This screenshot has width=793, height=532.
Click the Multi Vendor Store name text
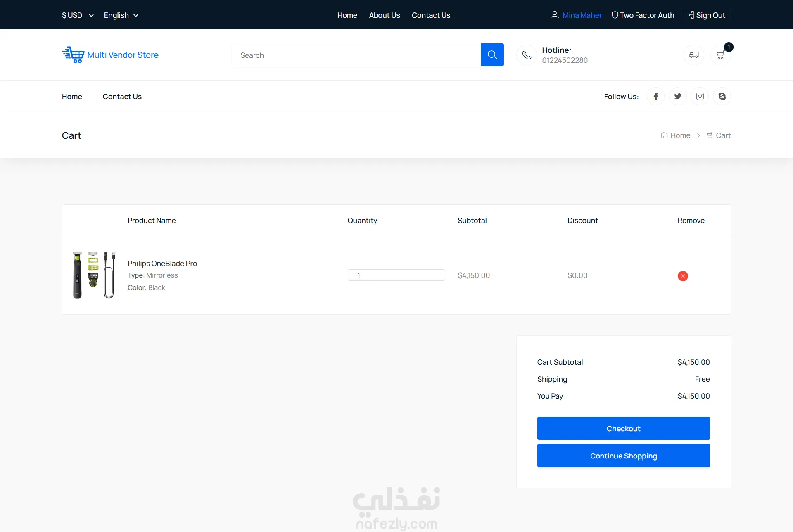pos(123,55)
